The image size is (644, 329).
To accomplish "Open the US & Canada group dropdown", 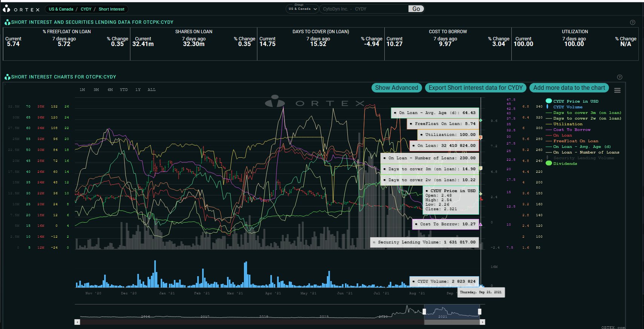I will [x=302, y=9].
